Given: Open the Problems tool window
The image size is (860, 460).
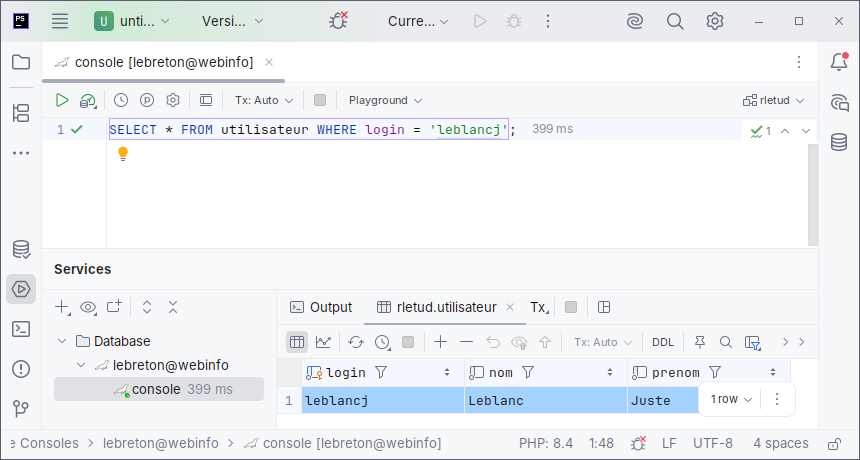Looking at the screenshot, I should pos(21,369).
